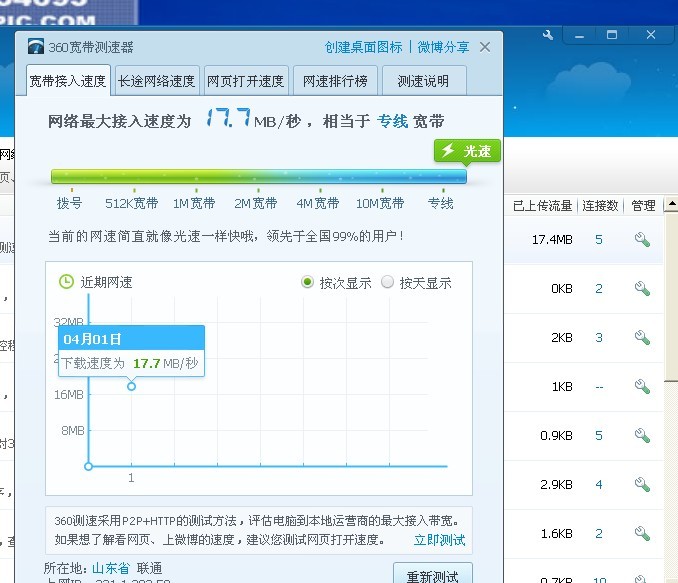
Task: Click the 360 speedometer logo icon
Action: point(35,46)
